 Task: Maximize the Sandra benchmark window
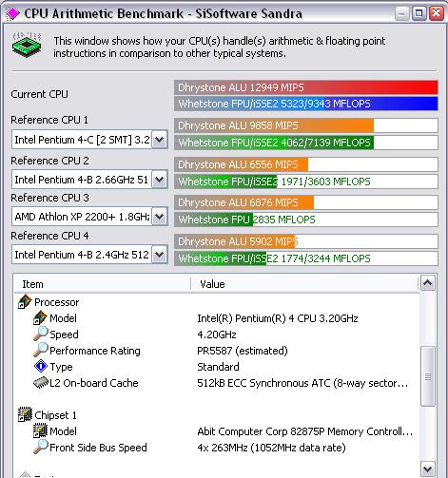[x=419, y=13]
